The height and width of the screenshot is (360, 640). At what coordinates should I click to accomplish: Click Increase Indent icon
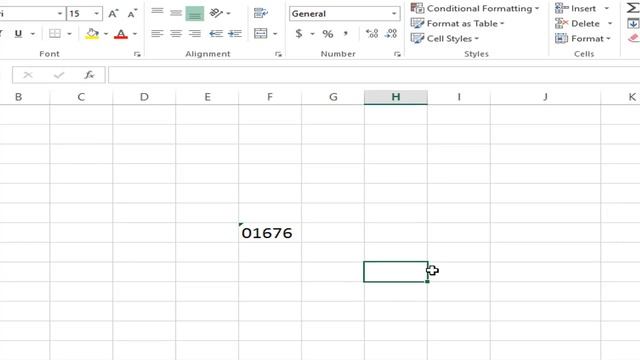[x=235, y=33]
